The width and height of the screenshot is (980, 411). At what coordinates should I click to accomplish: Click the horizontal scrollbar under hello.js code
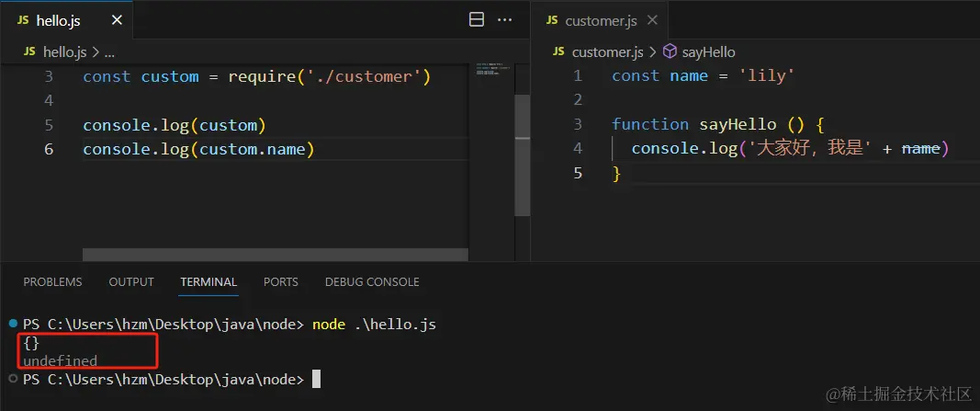tap(276, 255)
